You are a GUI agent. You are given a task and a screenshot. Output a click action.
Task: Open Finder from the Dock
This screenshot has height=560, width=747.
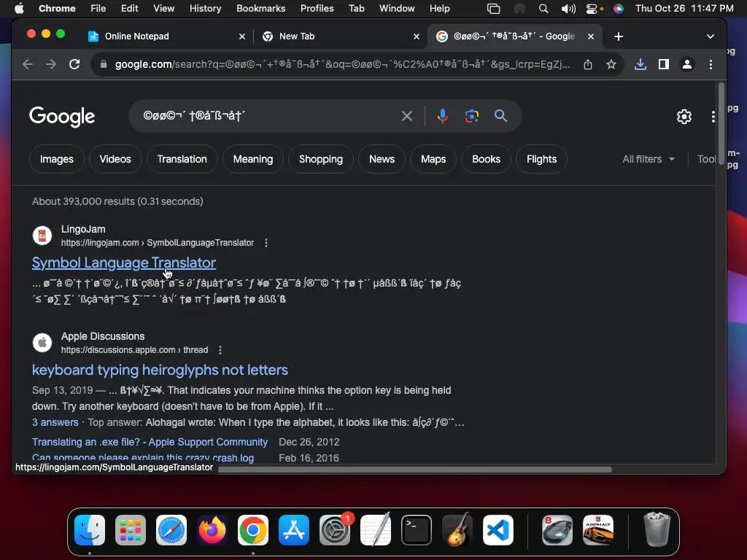90,530
